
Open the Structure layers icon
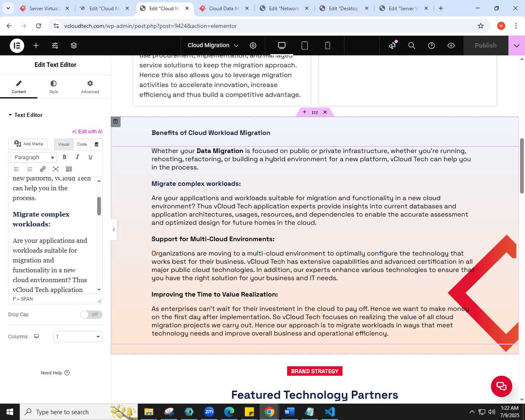74,46
